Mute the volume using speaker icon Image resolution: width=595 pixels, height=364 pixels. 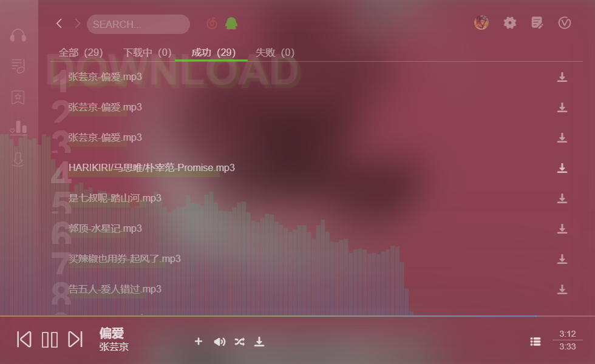[219, 342]
